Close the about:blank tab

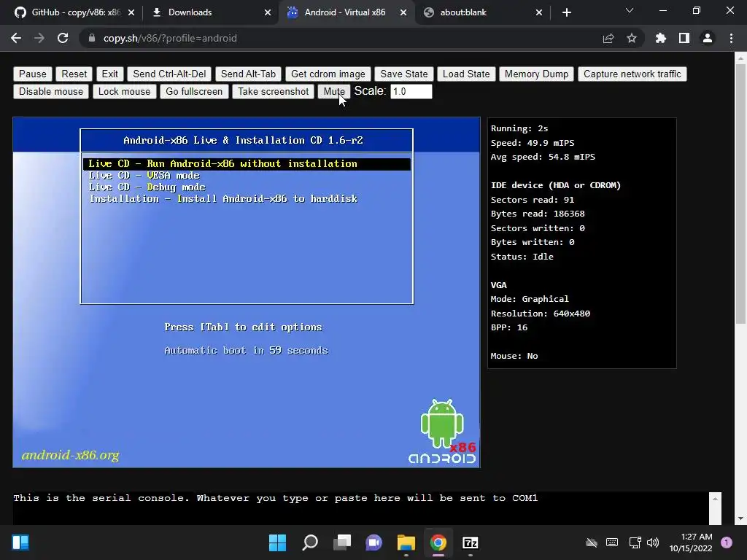(539, 12)
